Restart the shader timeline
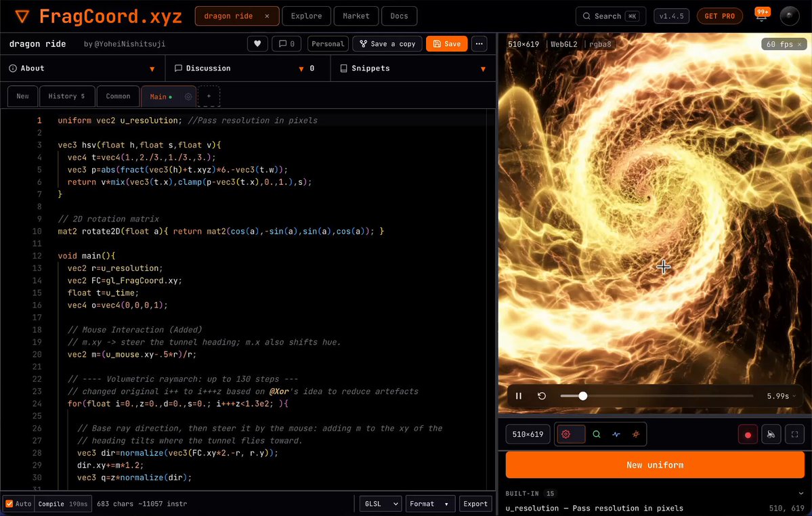This screenshot has width=812, height=516. pos(542,396)
